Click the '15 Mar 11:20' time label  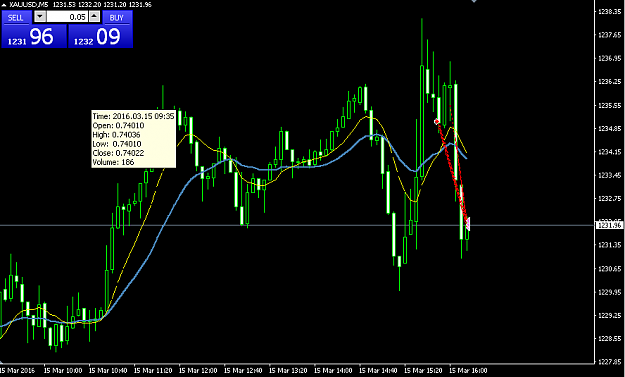(153, 371)
